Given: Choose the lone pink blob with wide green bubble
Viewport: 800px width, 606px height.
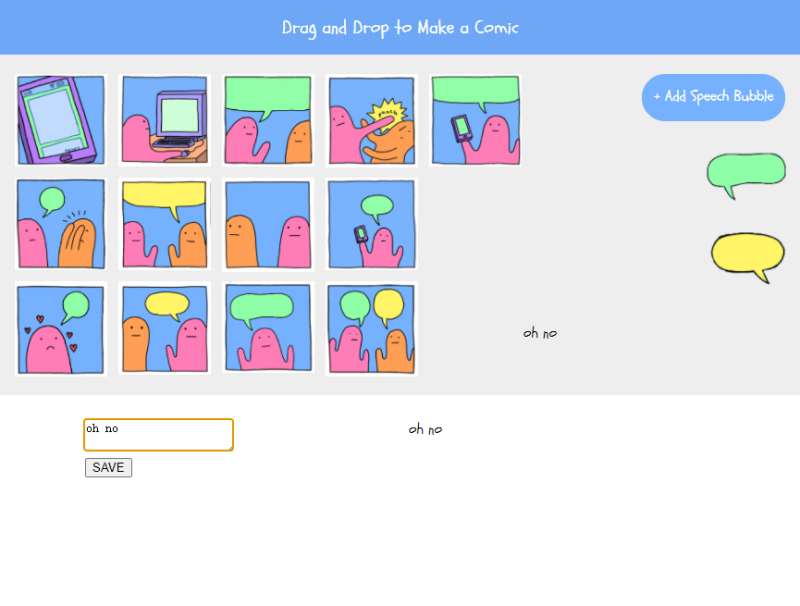Looking at the screenshot, I should tap(268, 329).
